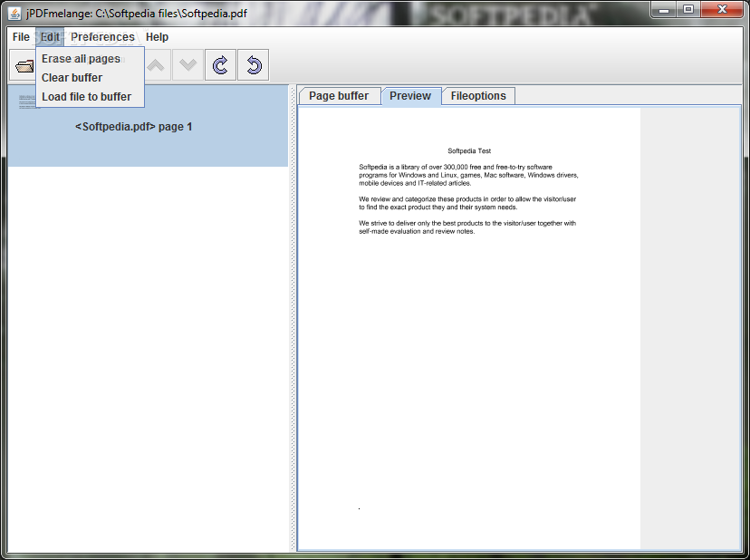This screenshot has height=560, width=750.
Task: Click the open folder toolbar icon
Action: [23, 65]
